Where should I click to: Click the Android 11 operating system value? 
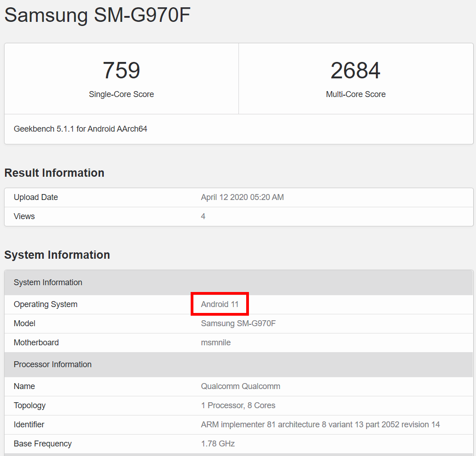point(220,304)
